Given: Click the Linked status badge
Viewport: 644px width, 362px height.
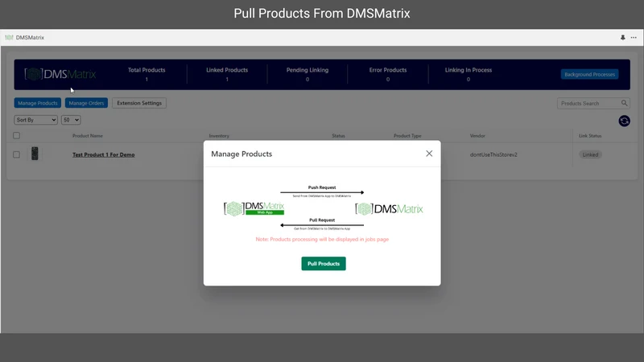Looking at the screenshot, I should [590, 154].
